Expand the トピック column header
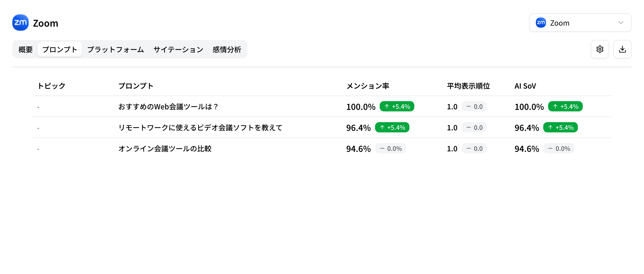644x274 pixels. pyautogui.click(x=51, y=86)
